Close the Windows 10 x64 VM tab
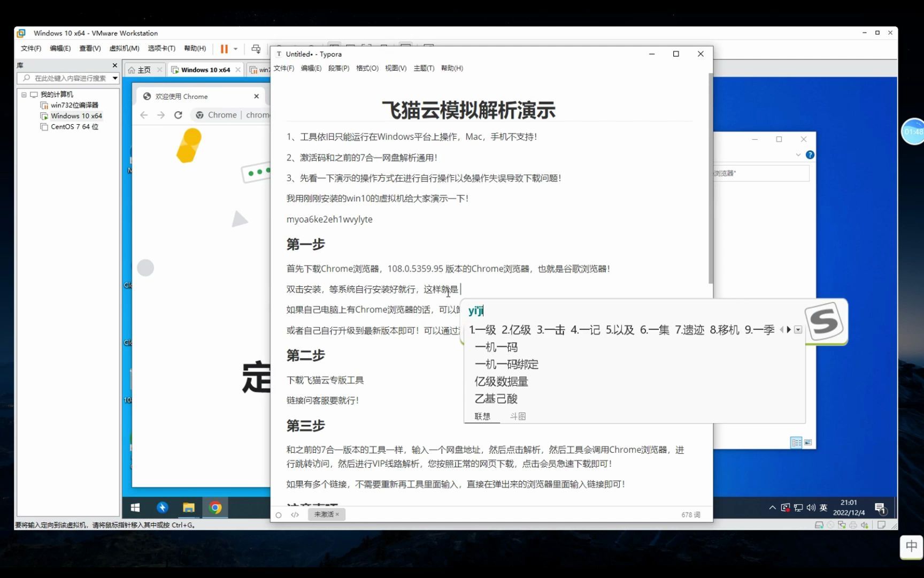 tap(238, 70)
